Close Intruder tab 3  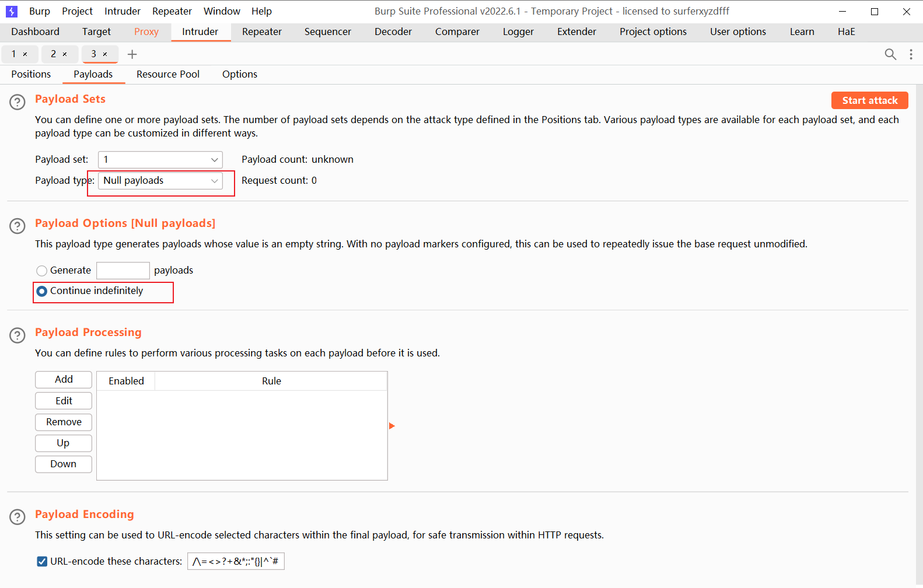click(x=105, y=54)
